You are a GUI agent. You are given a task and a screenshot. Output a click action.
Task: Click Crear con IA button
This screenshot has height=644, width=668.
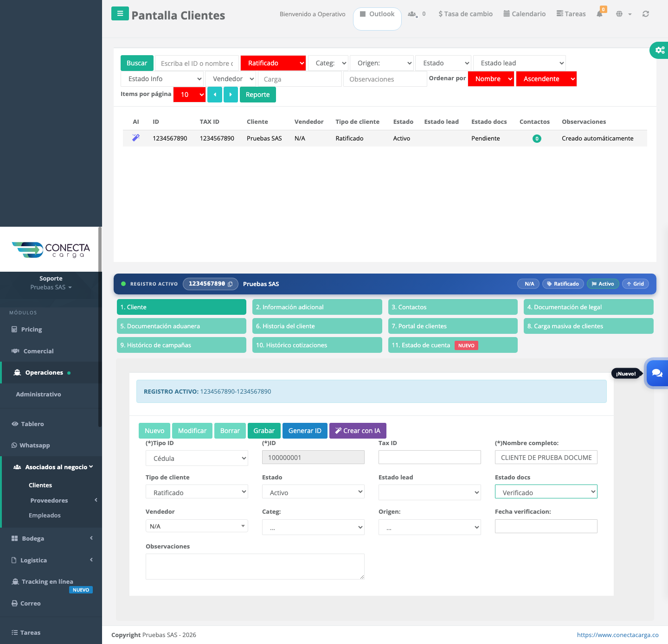coord(358,431)
